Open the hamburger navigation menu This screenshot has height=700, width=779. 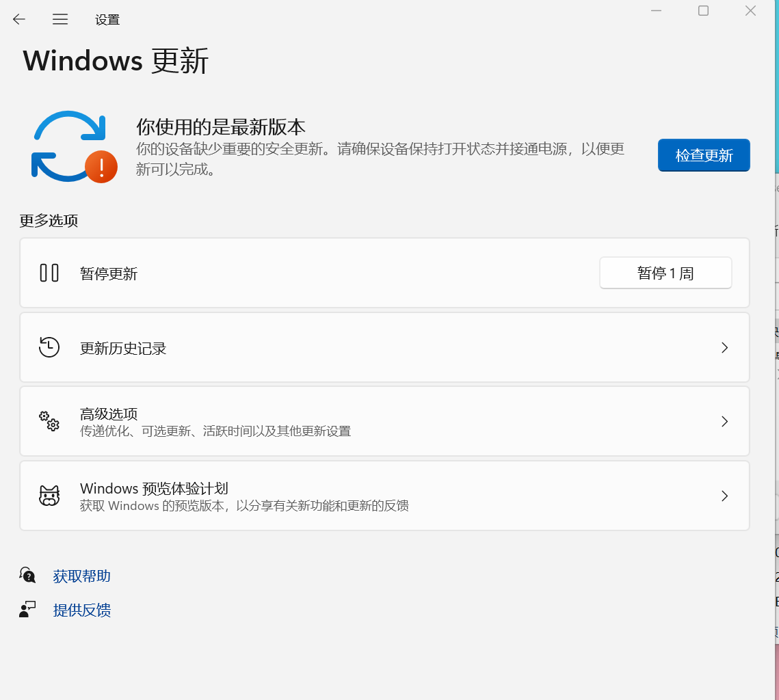60,19
